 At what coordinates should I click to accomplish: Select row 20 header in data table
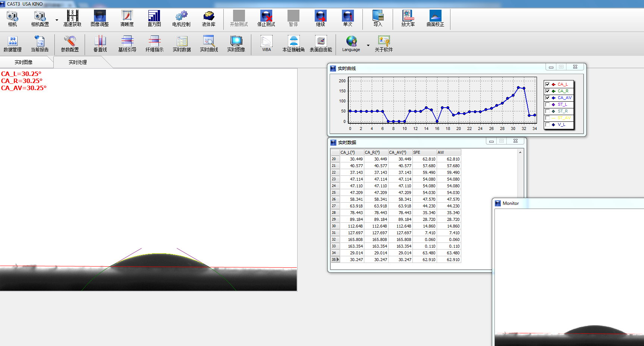335,159
